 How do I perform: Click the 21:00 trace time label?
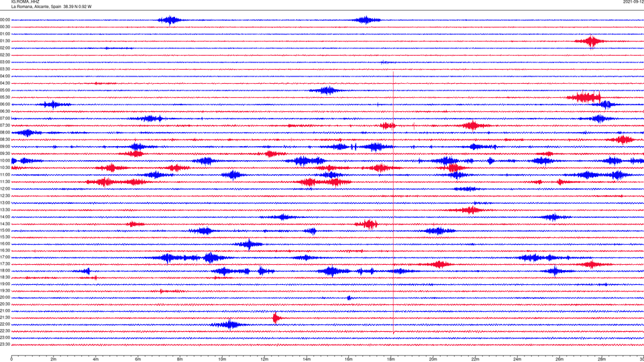point(5,310)
